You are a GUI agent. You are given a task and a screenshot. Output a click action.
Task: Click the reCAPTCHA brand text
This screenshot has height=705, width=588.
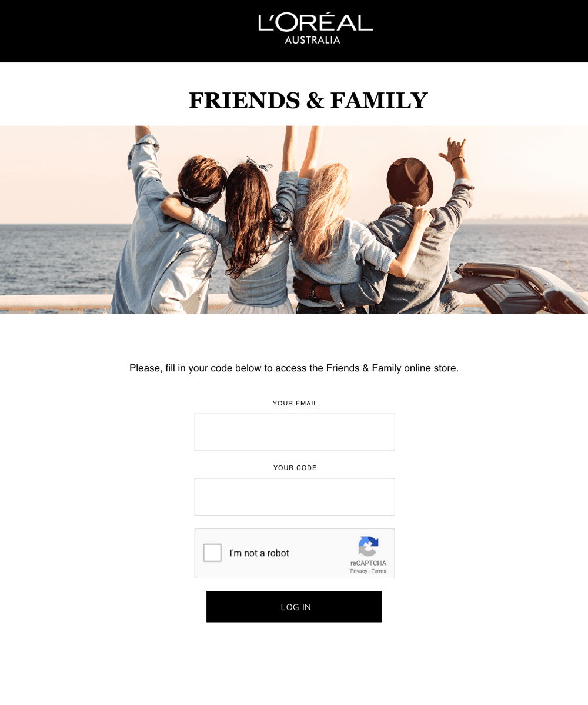click(x=368, y=563)
